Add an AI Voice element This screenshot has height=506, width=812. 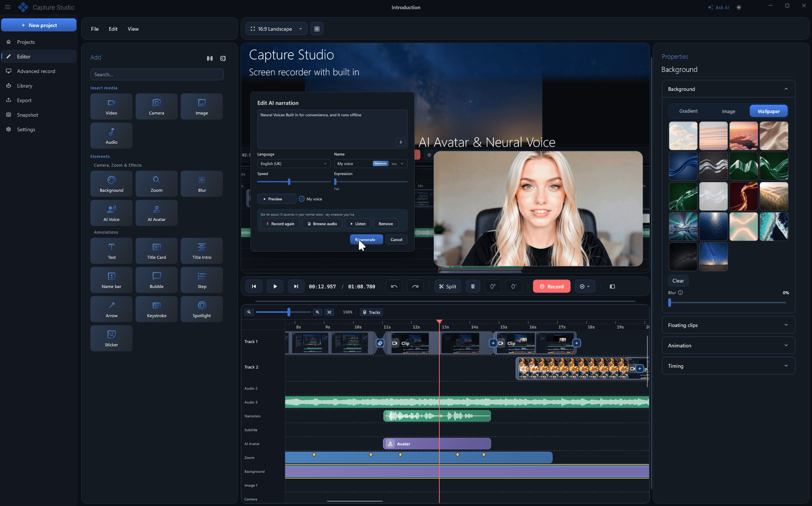tap(111, 213)
